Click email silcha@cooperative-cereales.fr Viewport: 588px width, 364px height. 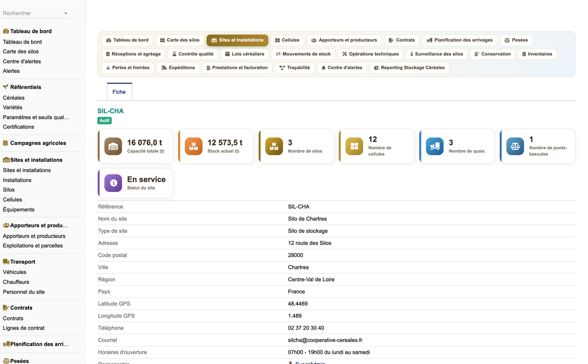325,340
